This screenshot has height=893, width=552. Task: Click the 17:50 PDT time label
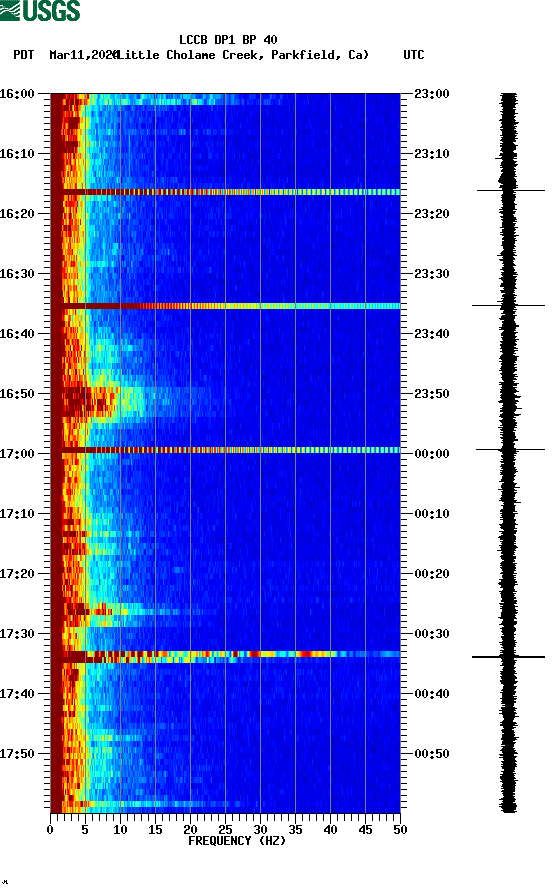point(17,754)
